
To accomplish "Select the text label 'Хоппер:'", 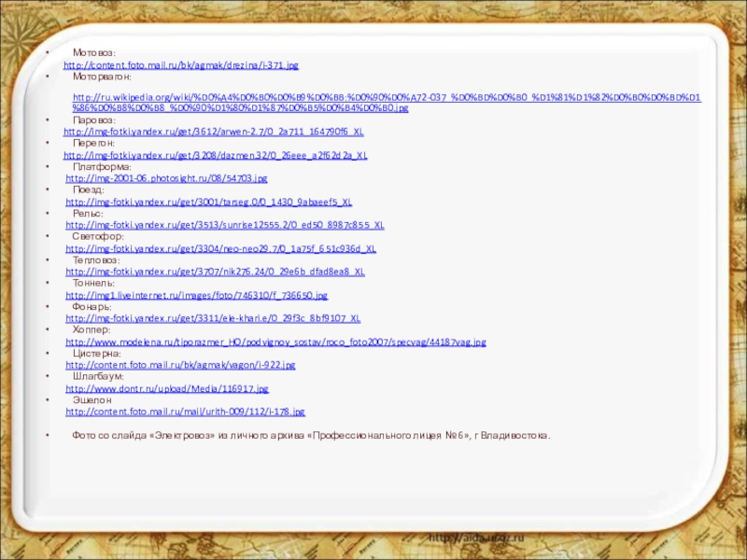I will [x=92, y=330].
